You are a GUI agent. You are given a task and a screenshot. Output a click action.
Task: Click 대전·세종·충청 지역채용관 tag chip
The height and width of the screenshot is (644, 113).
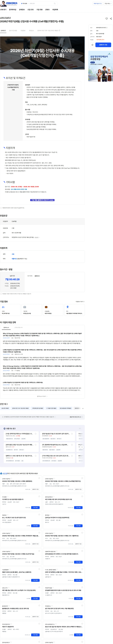[x=66, y=408]
